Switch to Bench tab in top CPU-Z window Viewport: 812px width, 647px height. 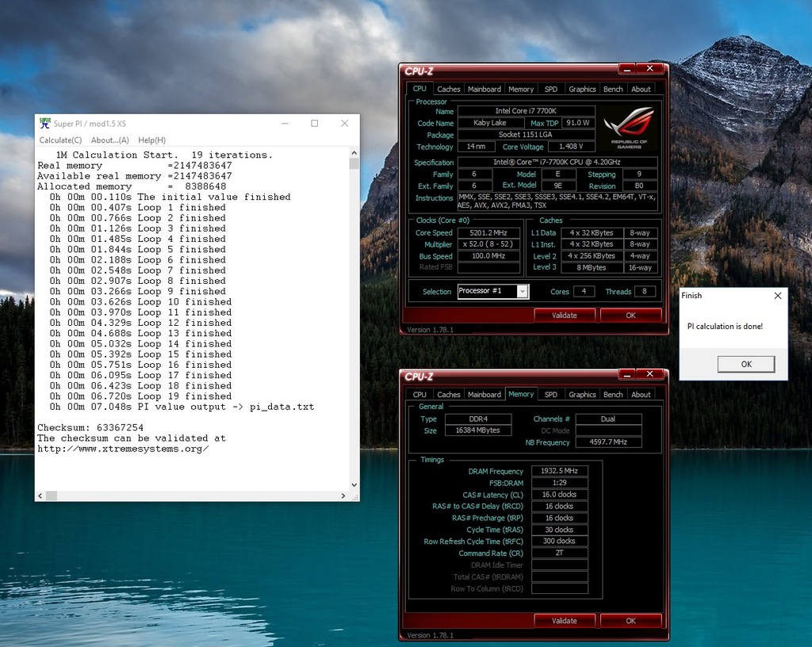point(613,89)
